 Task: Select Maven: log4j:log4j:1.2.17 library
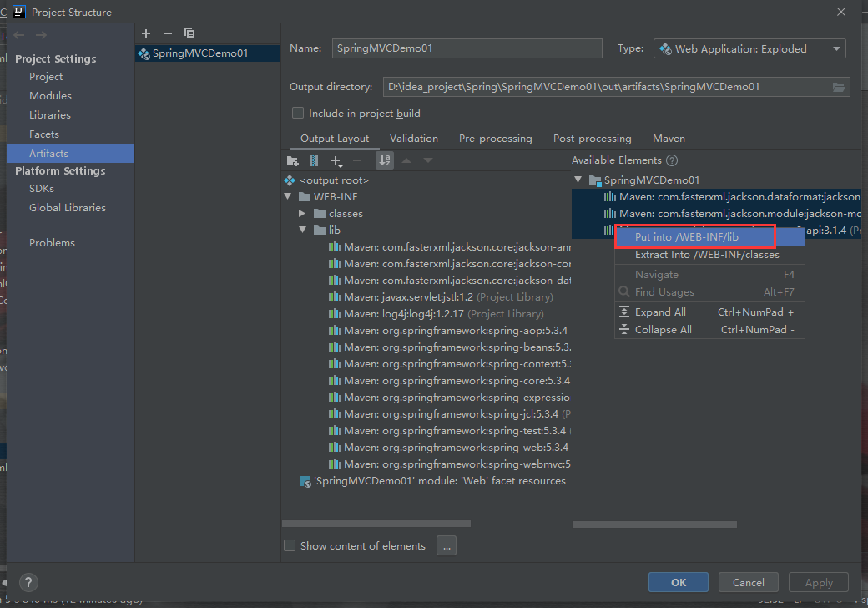click(437, 314)
